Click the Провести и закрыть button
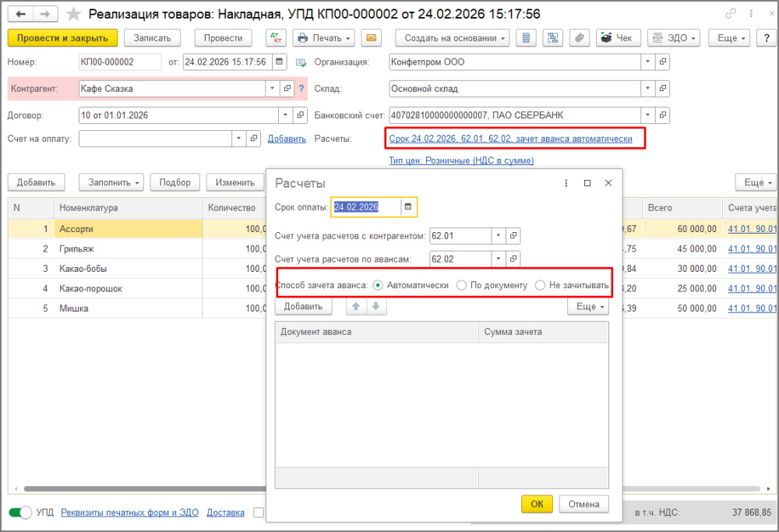Viewport: 779px width, 532px height. pyautogui.click(x=62, y=38)
